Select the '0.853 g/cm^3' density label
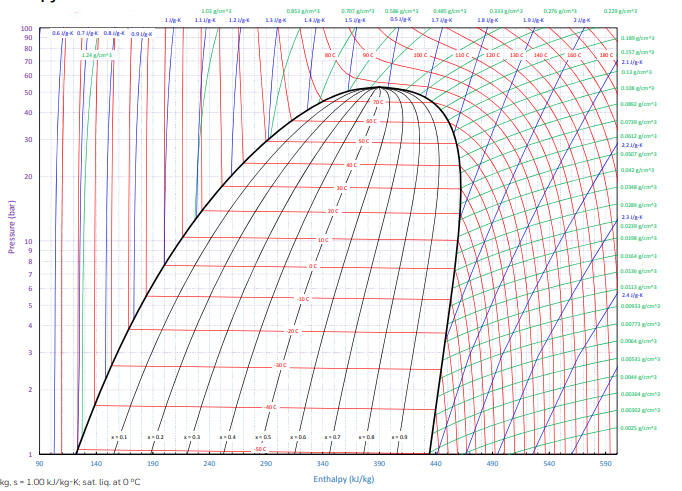The image size is (682, 491). (x=303, y=11)
